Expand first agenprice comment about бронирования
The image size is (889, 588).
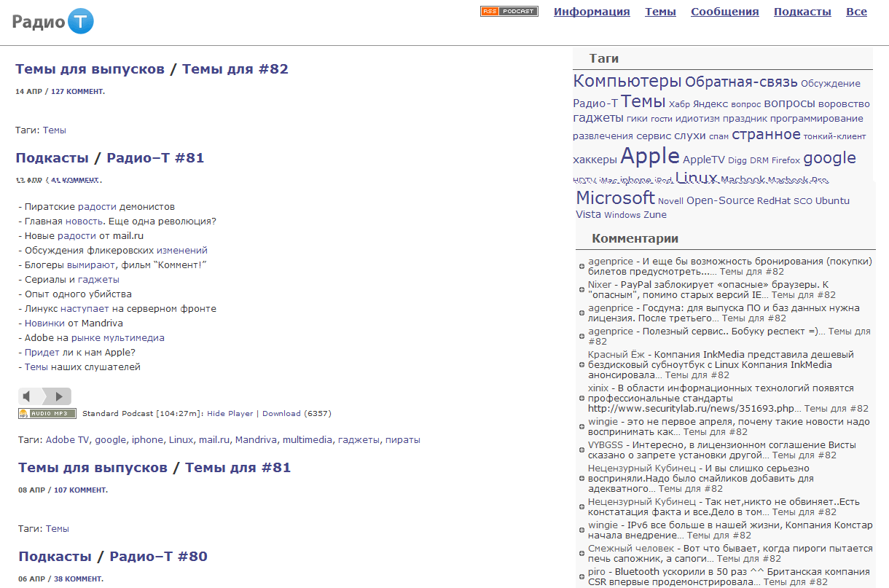coord(581,266)
